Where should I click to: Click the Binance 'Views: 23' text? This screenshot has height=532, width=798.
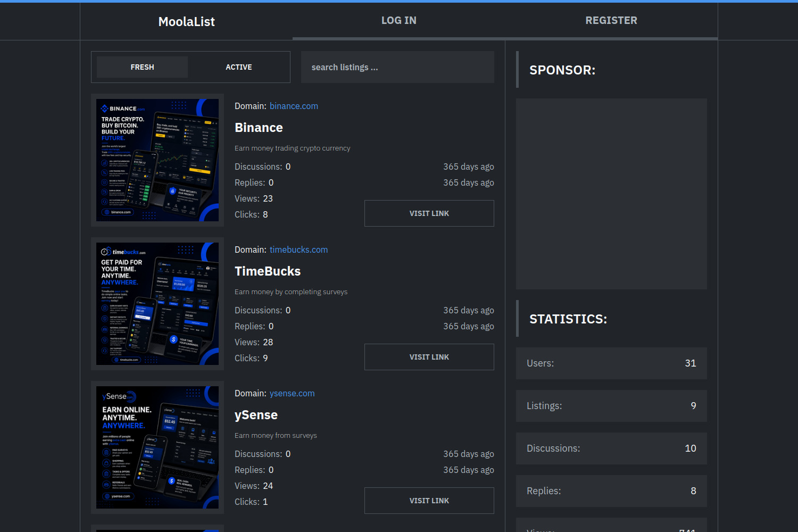(x=254, y=198)
